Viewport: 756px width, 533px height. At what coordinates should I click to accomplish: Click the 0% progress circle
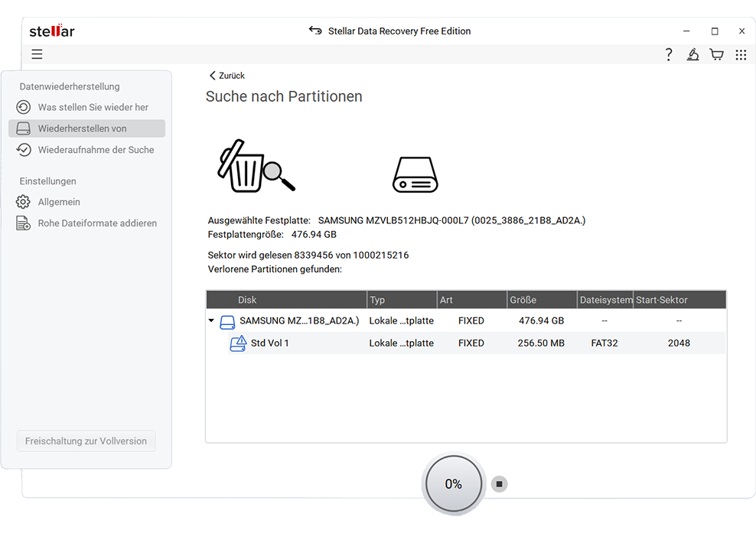pyautogui.click(x=454, y=484)
